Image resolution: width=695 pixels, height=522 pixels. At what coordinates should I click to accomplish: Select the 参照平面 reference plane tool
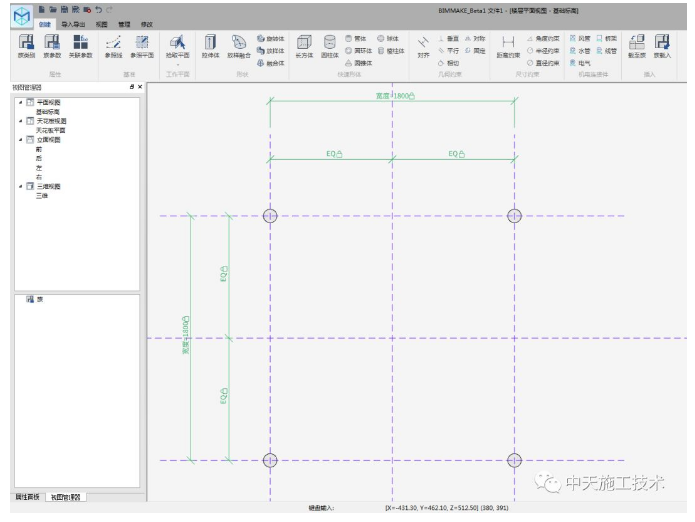pyautogui.click(x=142, y=47)
